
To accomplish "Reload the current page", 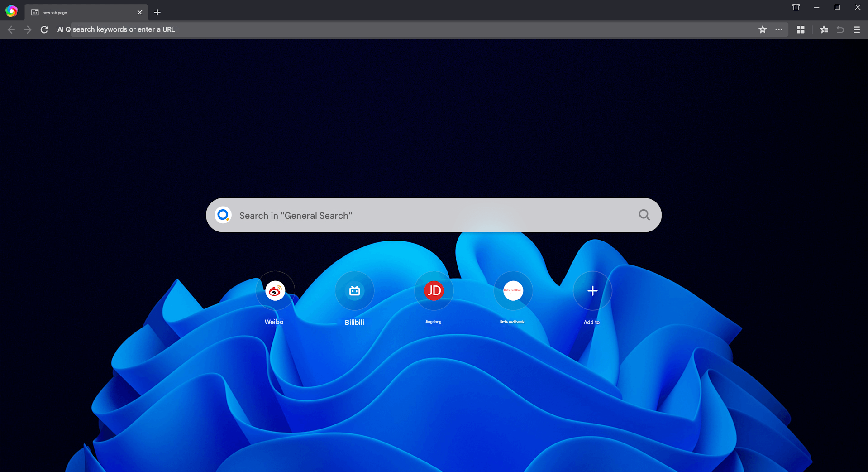I will 44,29.
